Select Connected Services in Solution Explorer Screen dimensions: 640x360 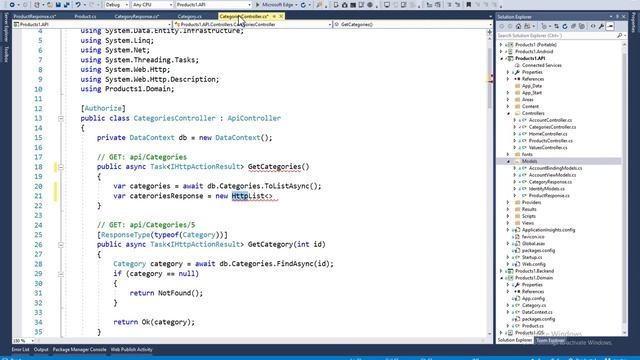click(x=542, y=65)
